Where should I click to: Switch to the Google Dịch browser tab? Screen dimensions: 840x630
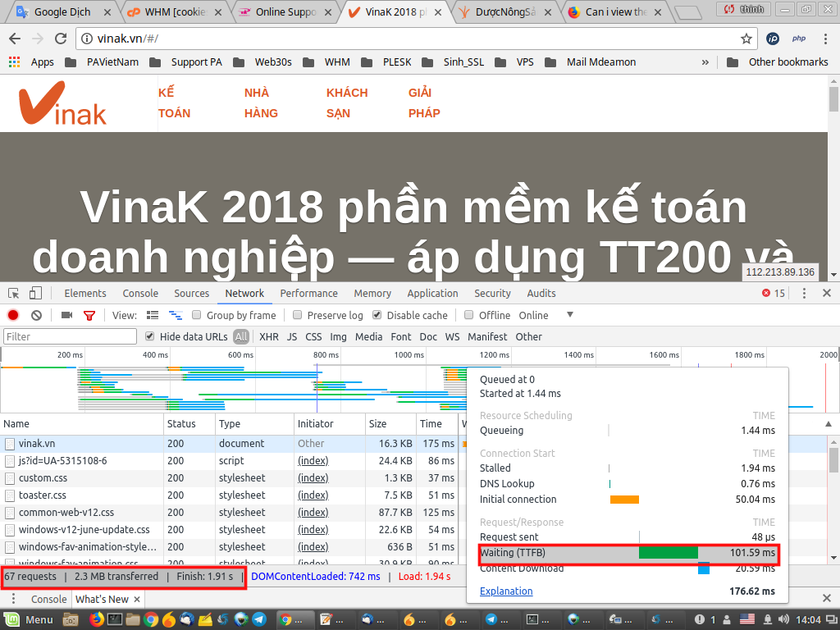pos(61,11)
